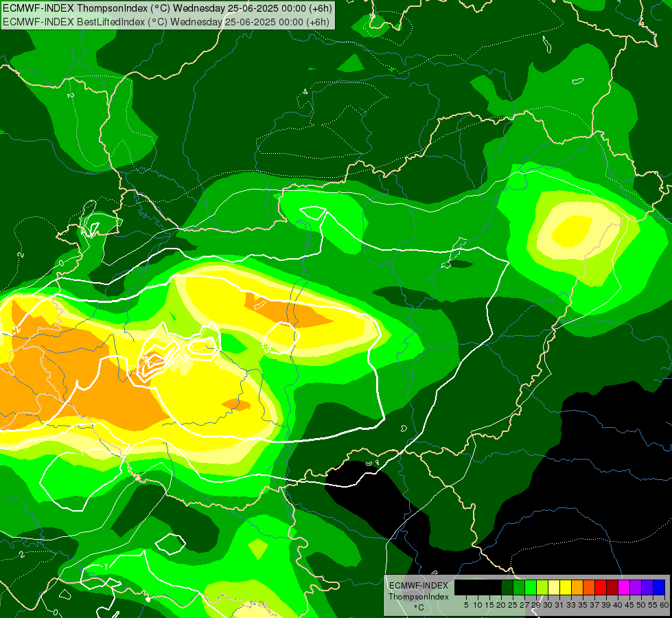
Task: Click the legend scale value 27
Action: click(524, 605)
